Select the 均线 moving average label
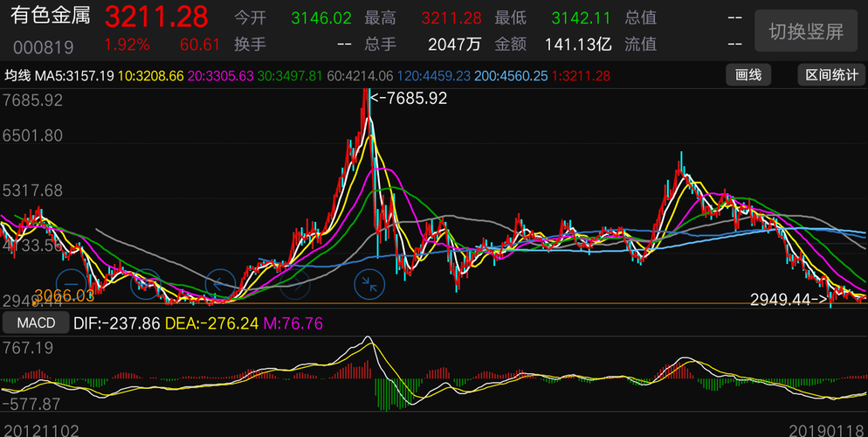Screen dimensions: 868x437 pyautogui.click(x=17, y=75)
